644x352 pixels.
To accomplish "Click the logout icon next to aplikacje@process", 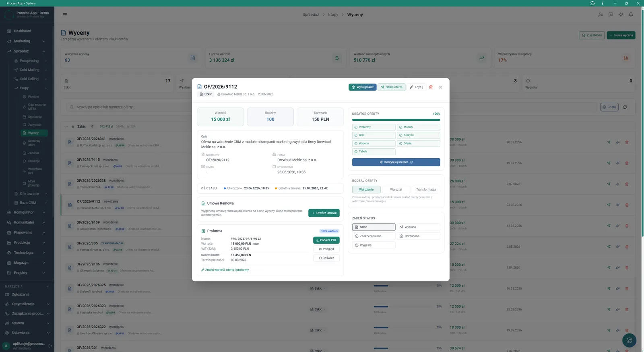I will 50,346.
